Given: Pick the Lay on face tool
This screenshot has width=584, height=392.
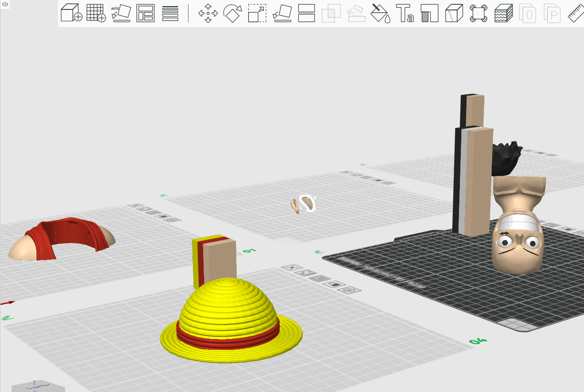Looking at the screenshot, I should (x=282, y=13).
